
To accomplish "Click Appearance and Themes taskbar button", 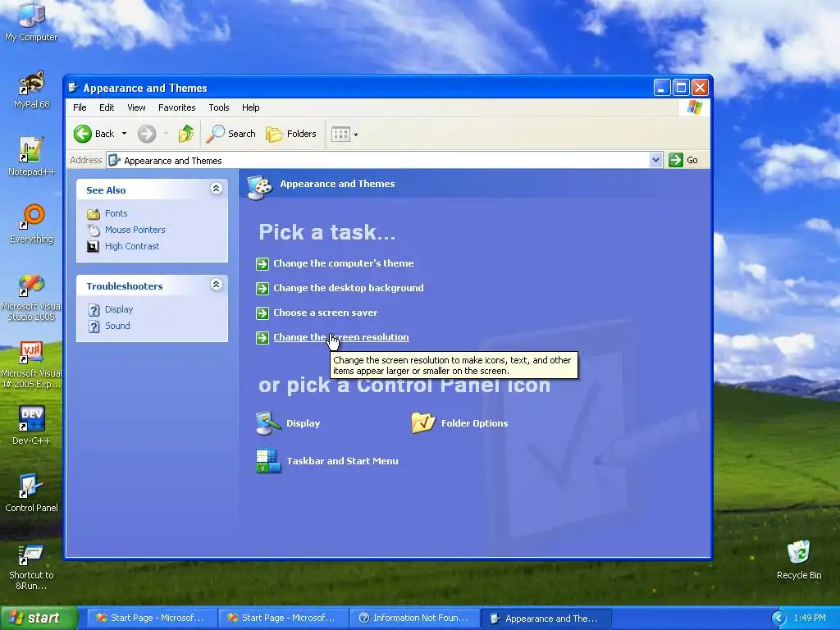I will pos(546,619).
